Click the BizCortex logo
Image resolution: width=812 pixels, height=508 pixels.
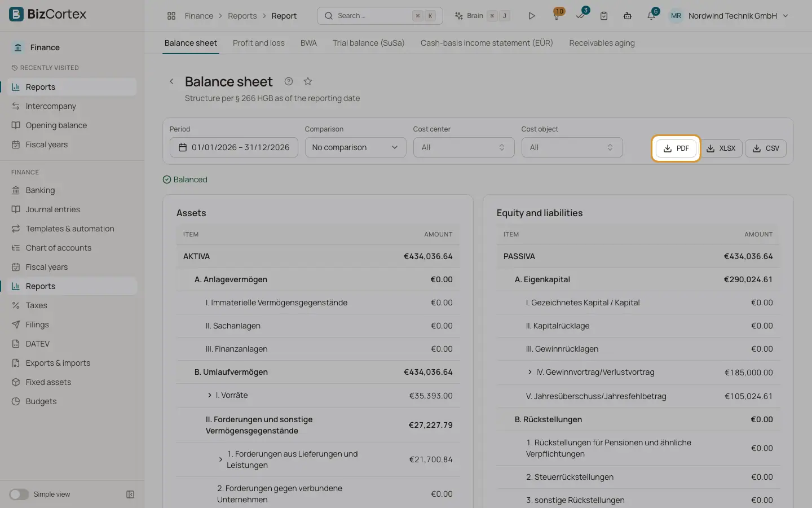pos(48,14)
